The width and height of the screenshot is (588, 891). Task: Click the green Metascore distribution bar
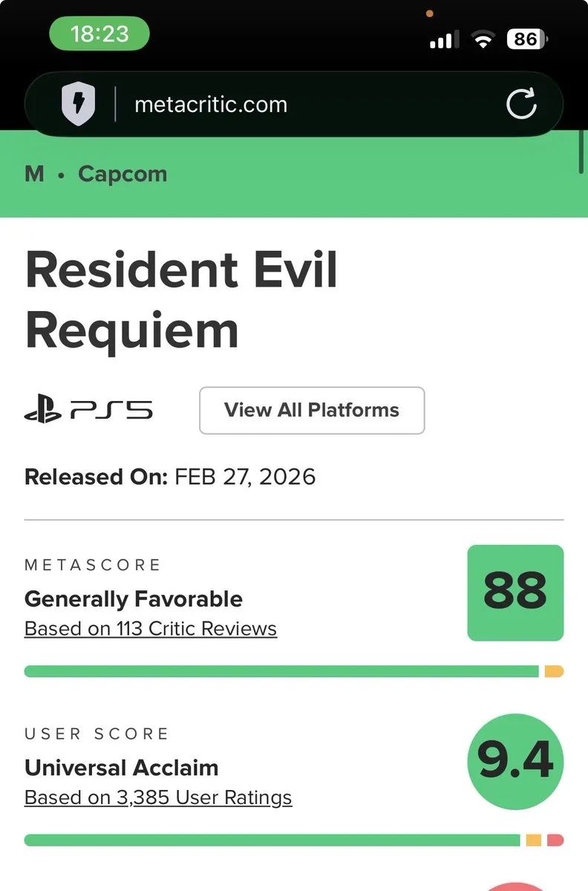coord(281,671)
